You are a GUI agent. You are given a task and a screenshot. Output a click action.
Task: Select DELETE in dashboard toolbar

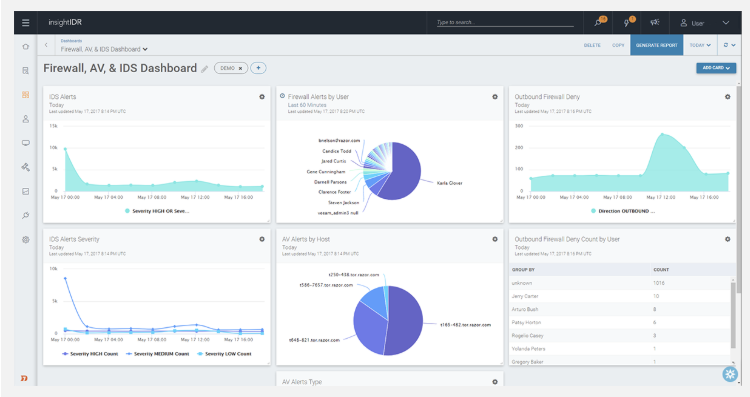click(592, 45)
